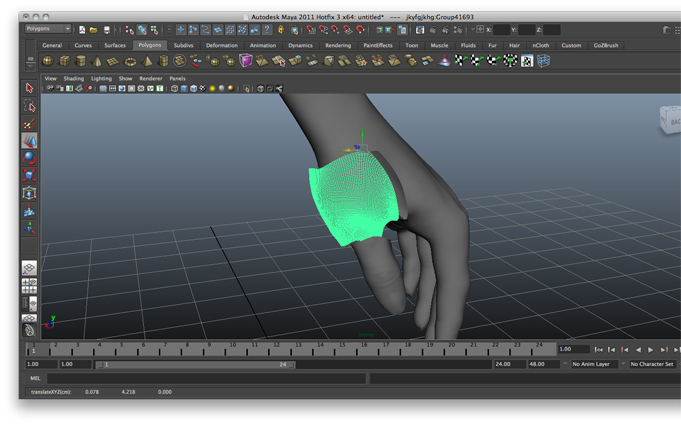Switch to single perspective view layout

[x=29, y=268]
